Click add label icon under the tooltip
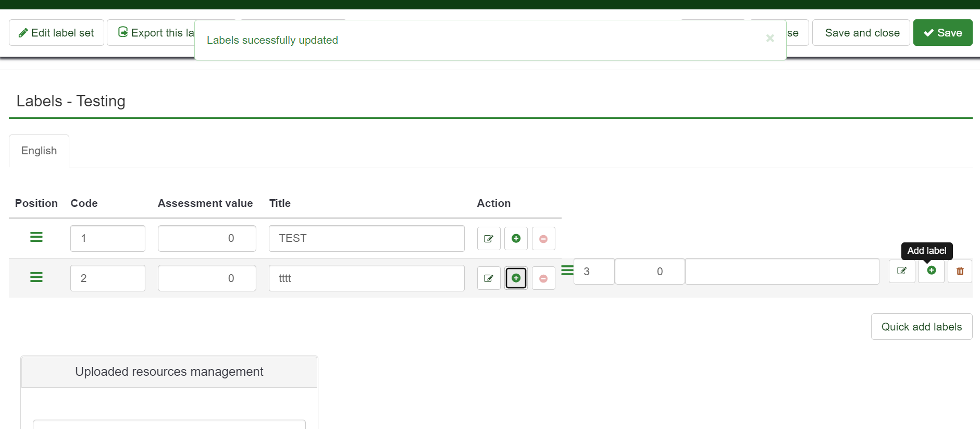The image size is (980, 429). pyautogui.click(x=931, y=271)
